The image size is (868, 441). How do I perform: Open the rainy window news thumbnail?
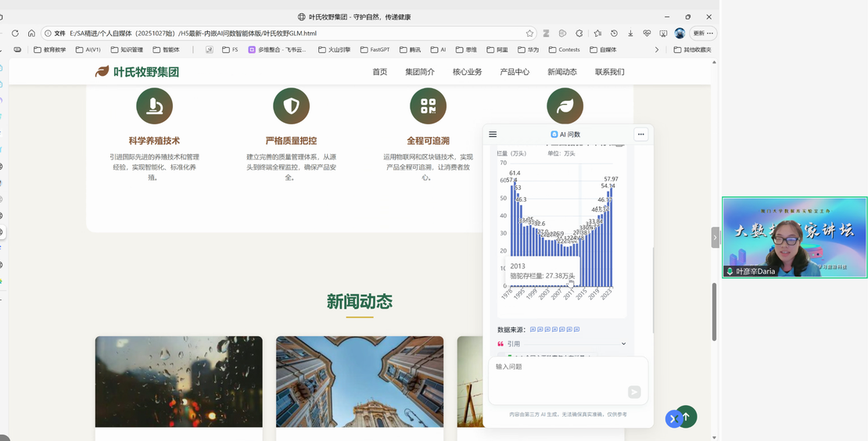coord(179,382)
